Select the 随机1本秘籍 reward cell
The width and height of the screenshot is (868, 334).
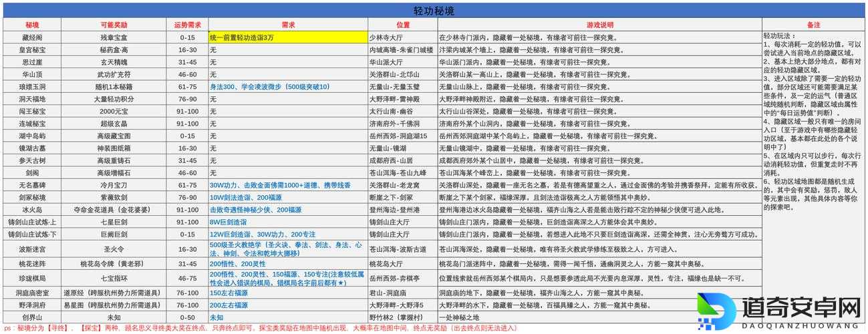pyautogui.click(x=114, y=87)
